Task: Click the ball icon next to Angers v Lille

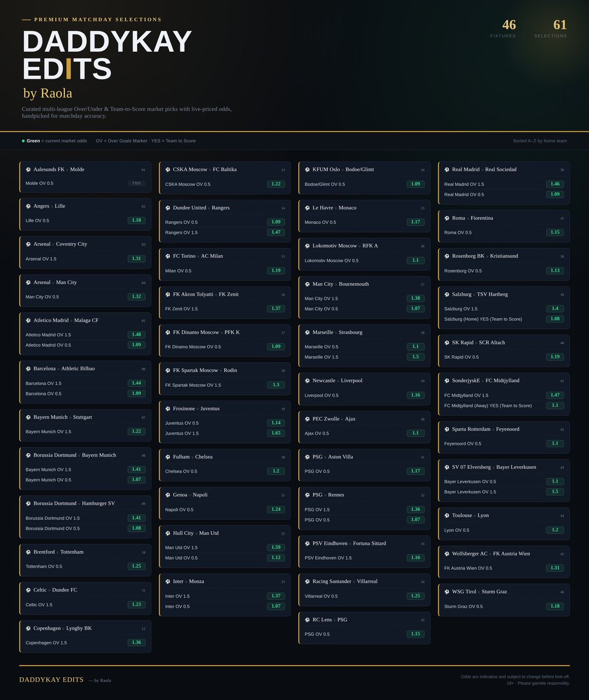Action: tap(28, 206)
